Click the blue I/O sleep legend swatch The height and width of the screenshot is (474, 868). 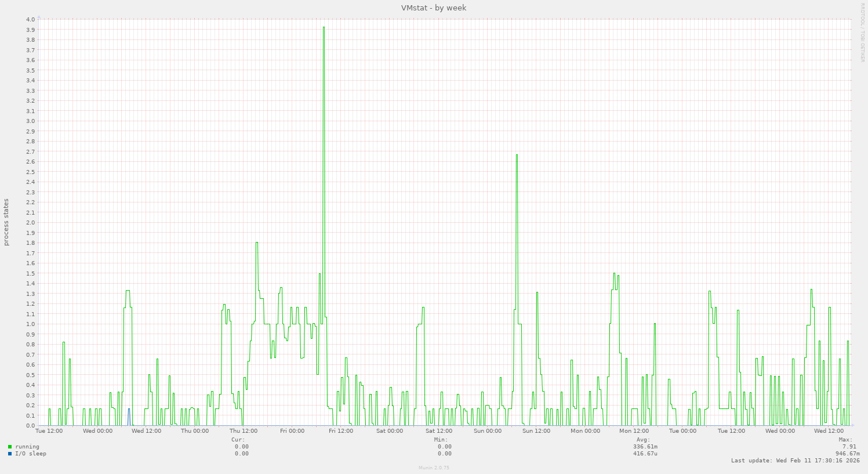10,454
